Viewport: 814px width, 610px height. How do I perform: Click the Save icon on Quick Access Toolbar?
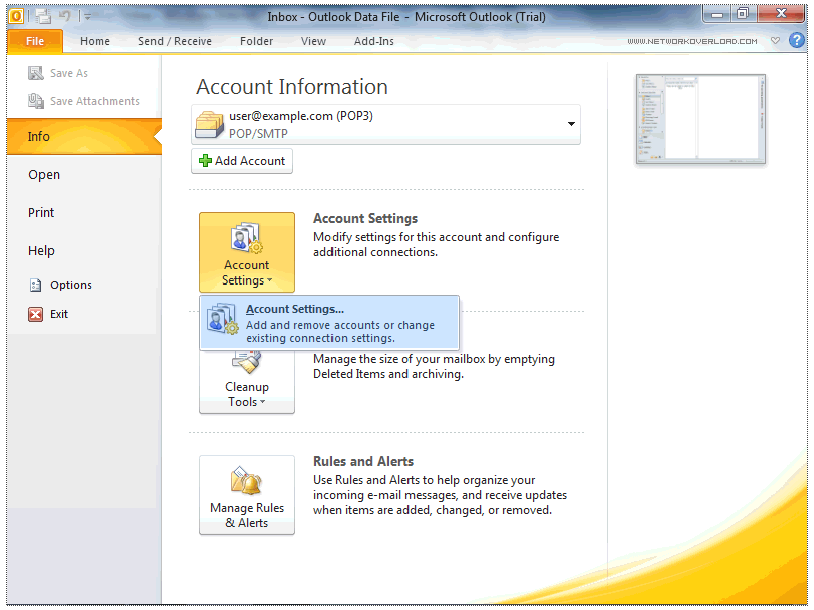(41, 16)
